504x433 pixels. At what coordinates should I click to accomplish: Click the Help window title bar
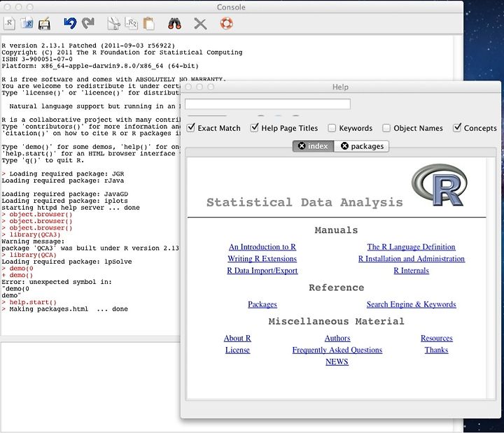340,87
